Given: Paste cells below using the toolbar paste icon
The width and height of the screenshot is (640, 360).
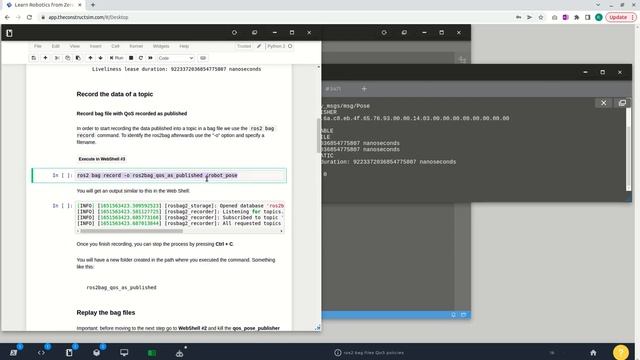Looking at the screenshot, I should pos(78,58).
